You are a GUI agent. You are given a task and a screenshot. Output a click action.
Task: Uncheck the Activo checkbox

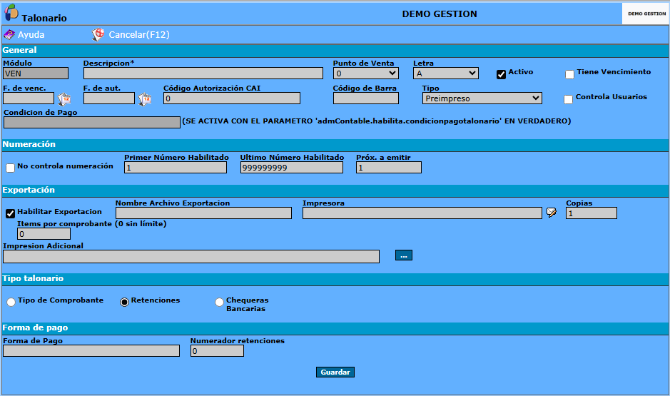click(x=501, y=74)
